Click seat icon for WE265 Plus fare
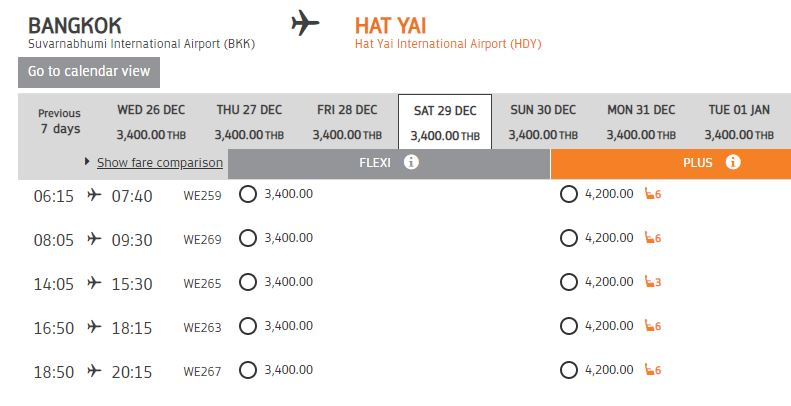Screen dimensions: 791x406 pyautogui.click(x=650, y=282)
